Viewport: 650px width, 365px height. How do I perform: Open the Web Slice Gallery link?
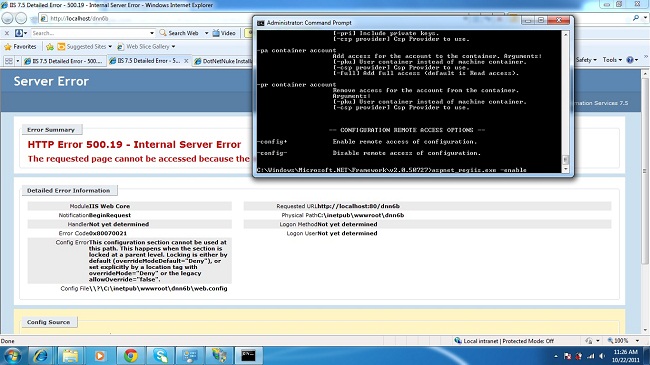click(143, 46)
